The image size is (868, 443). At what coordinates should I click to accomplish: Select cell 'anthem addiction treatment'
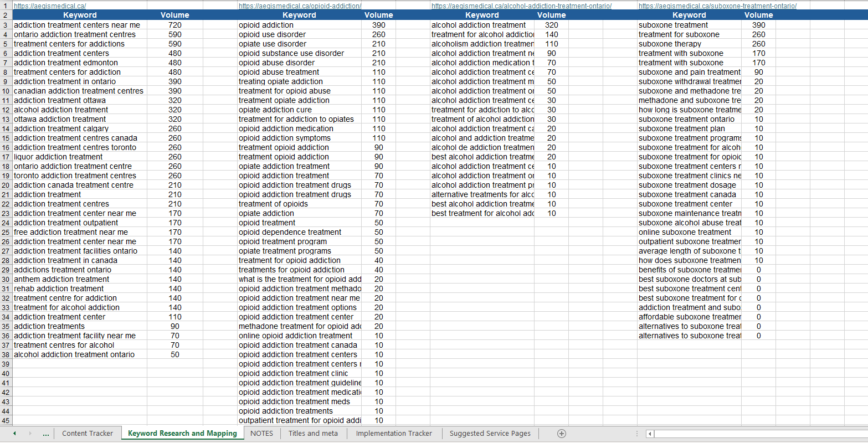tap(80, 279)
